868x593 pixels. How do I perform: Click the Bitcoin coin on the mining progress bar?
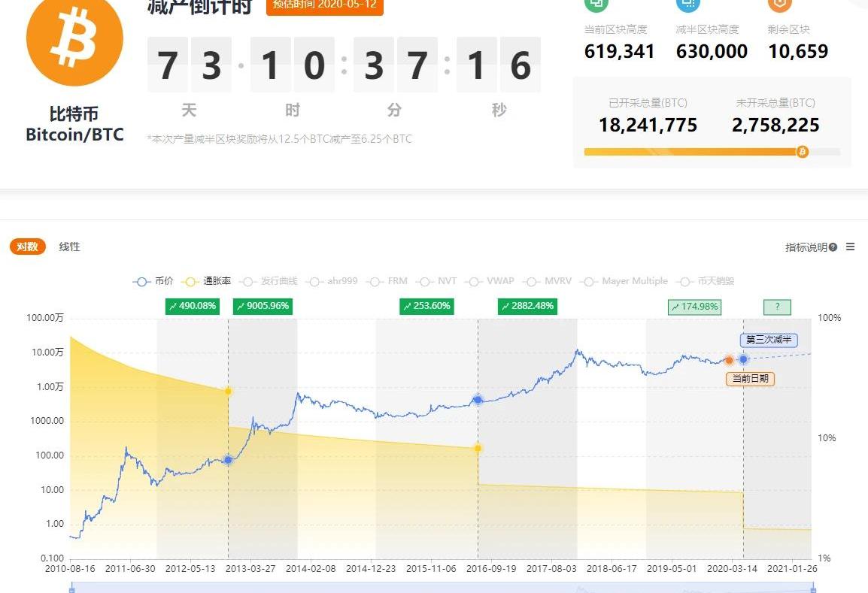802,152
